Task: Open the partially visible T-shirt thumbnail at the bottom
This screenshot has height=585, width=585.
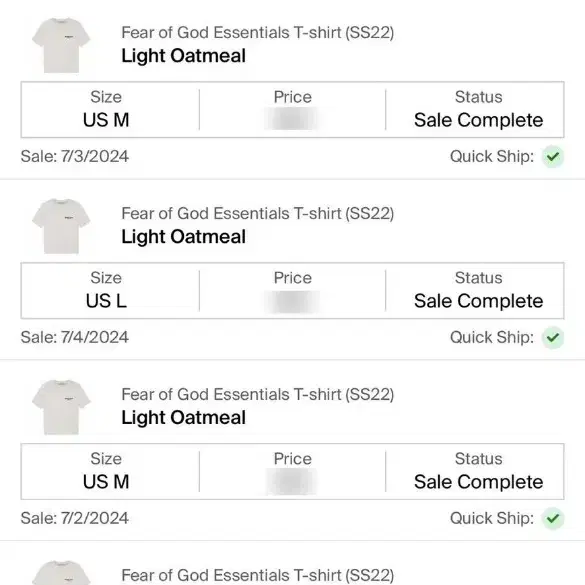Action: (x=61, y=573)
